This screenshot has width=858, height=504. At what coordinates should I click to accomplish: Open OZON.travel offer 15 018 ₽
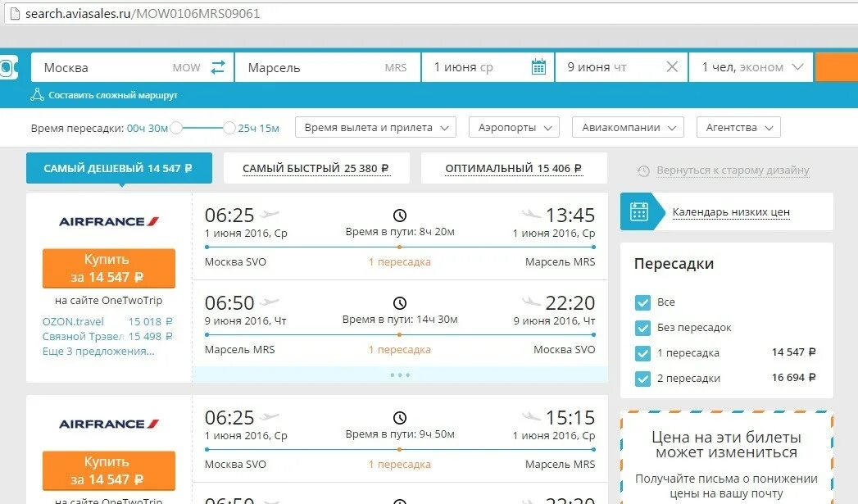click(x=107, y=322)
